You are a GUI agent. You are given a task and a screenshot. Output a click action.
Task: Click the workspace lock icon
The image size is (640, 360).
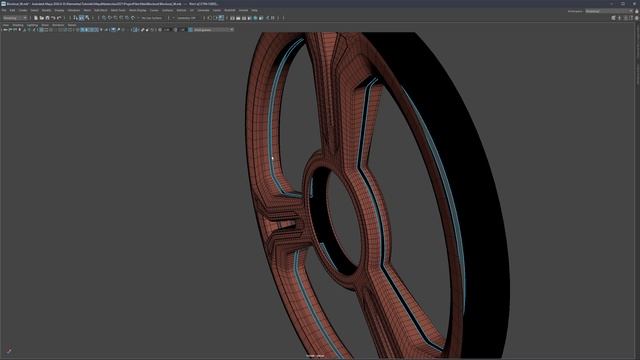(x=636, y=11)
